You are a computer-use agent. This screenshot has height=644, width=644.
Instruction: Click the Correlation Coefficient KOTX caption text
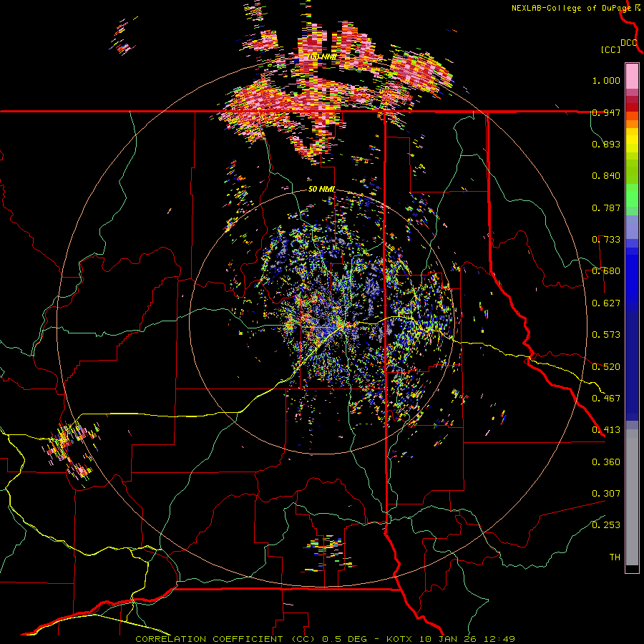tap(325, 639)
